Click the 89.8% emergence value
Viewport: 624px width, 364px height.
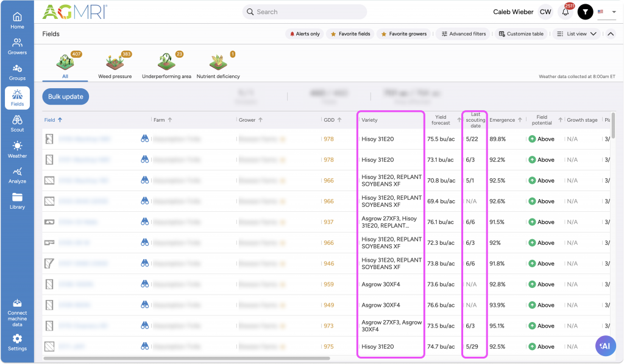[497, 139]
